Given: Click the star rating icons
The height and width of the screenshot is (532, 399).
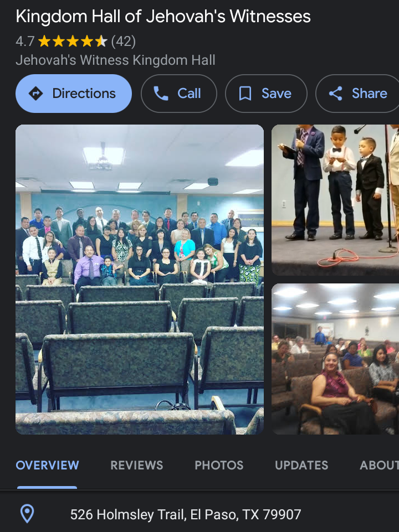Looking at the screenshot, I should pos(73,42).
